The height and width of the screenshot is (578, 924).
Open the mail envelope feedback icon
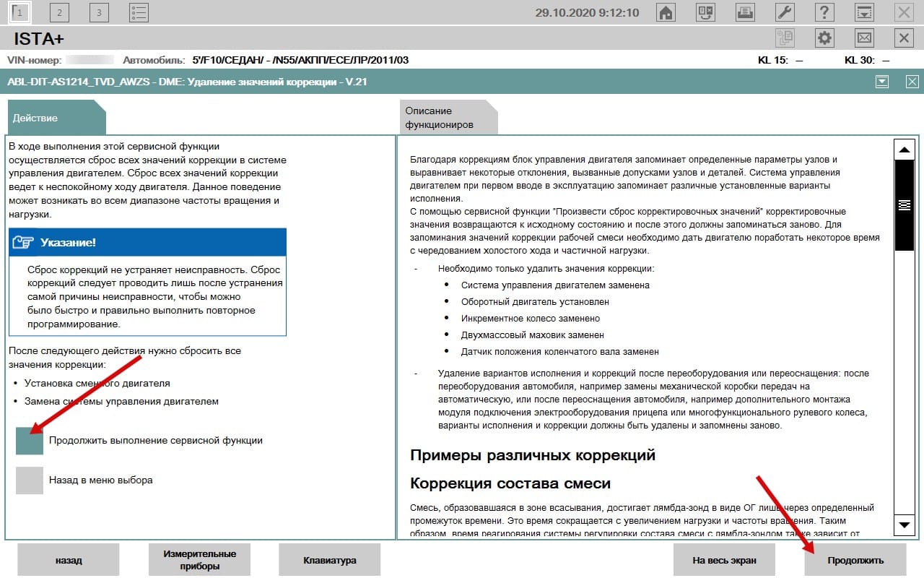coord(864,38)
